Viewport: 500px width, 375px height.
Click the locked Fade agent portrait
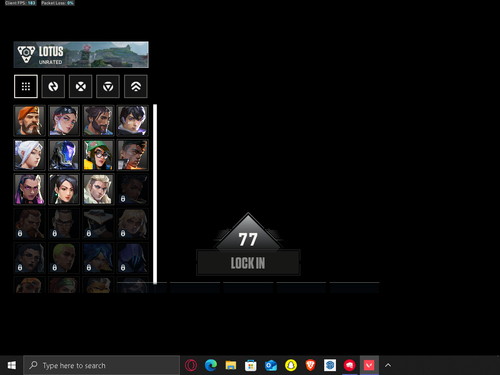pos(29,258)
